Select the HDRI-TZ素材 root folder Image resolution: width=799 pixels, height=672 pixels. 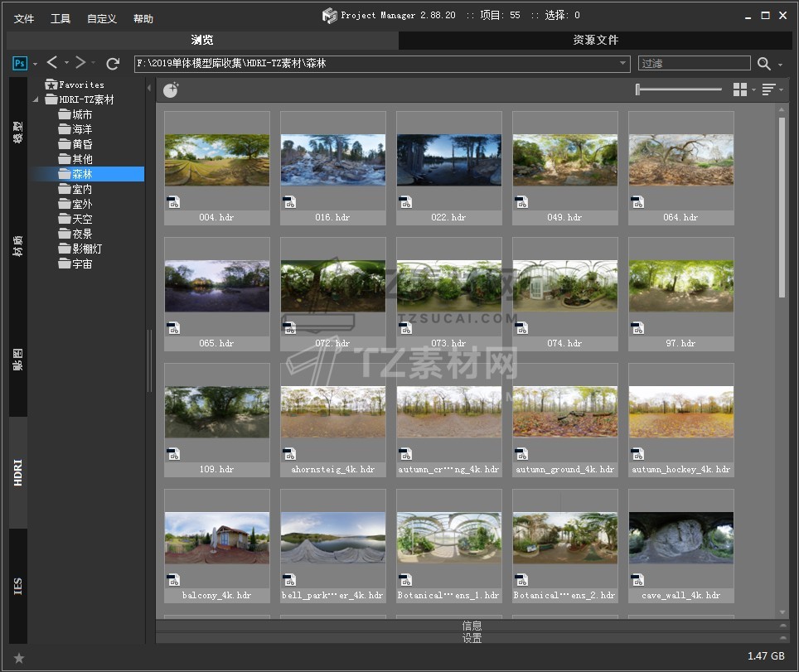pos(80,99)
